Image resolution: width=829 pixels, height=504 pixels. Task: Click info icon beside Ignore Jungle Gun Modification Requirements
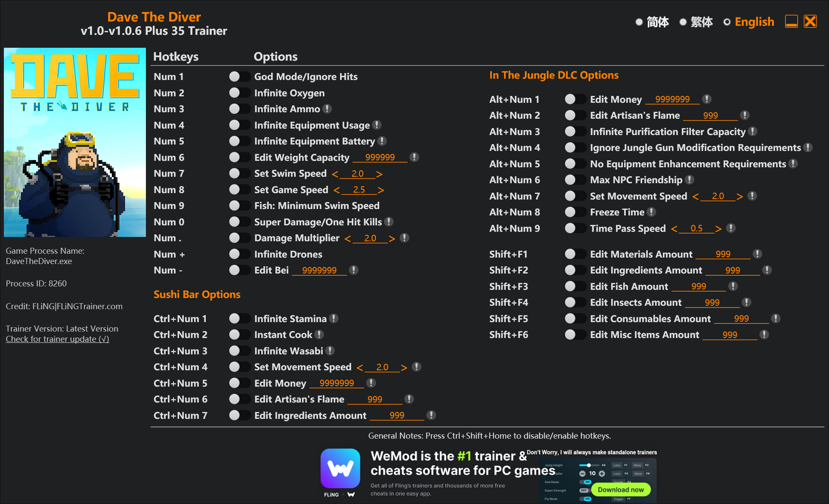[808, 148]
